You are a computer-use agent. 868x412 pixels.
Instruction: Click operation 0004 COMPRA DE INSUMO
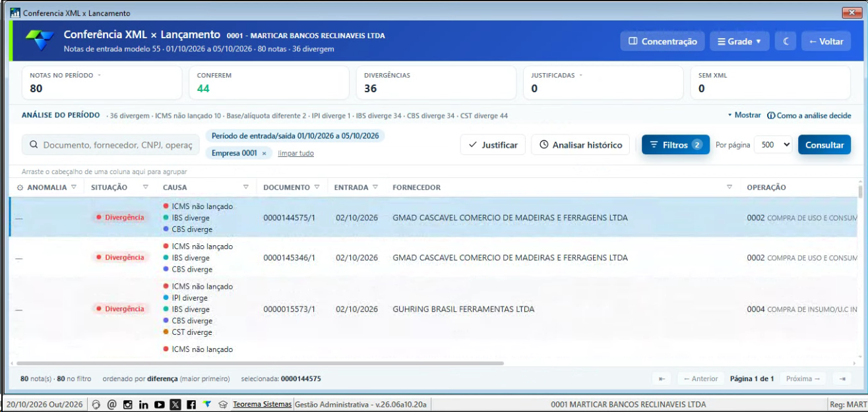click(x=802, y=309)
